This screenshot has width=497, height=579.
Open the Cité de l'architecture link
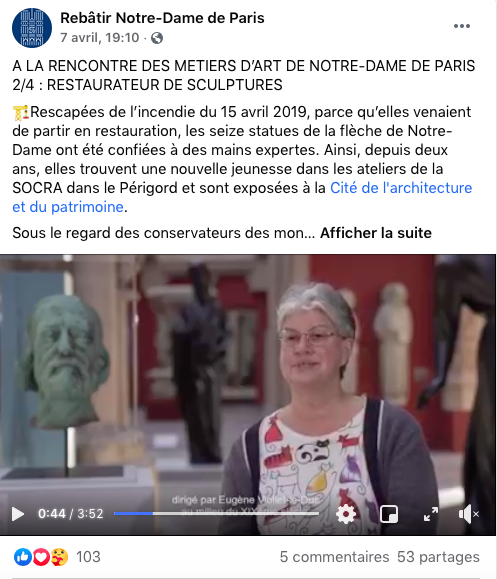pyautogui.click(x=242, y=197)
